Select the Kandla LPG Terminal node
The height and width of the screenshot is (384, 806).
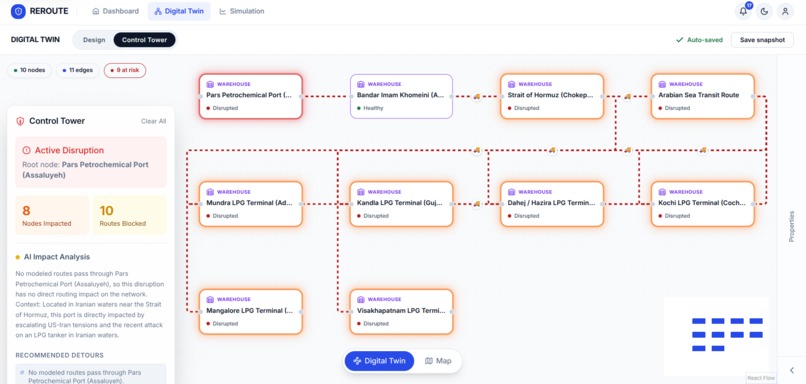pos(401,204)
